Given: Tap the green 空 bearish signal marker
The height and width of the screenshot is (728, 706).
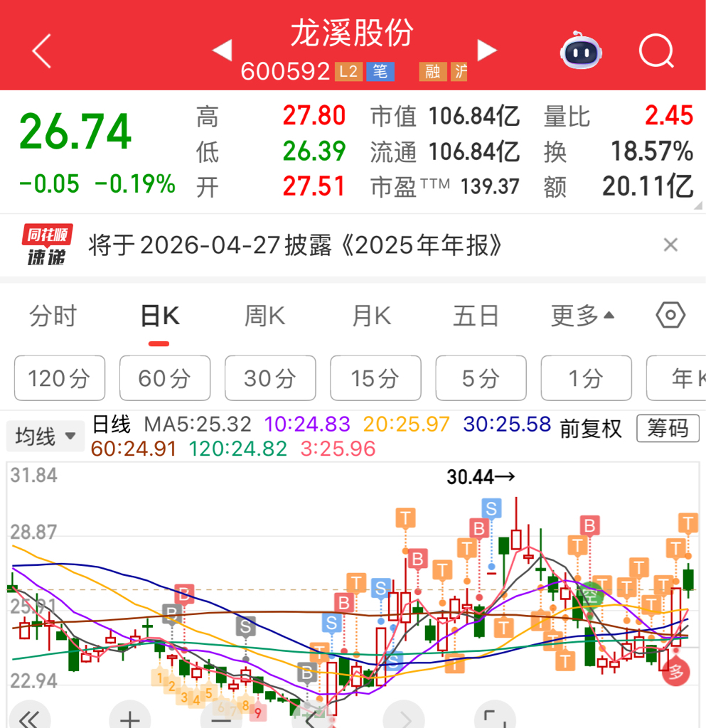Looking at the screenshot, I should point(589,595).
